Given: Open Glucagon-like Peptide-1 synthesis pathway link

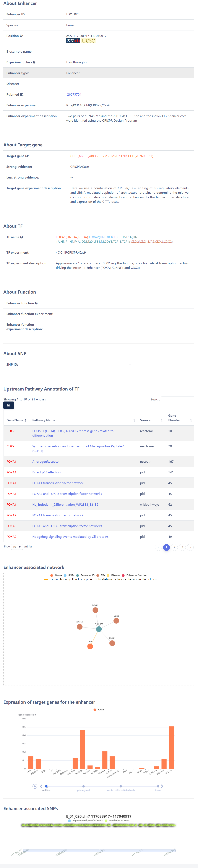Looking at the screenshot, I should pos(78,449).
